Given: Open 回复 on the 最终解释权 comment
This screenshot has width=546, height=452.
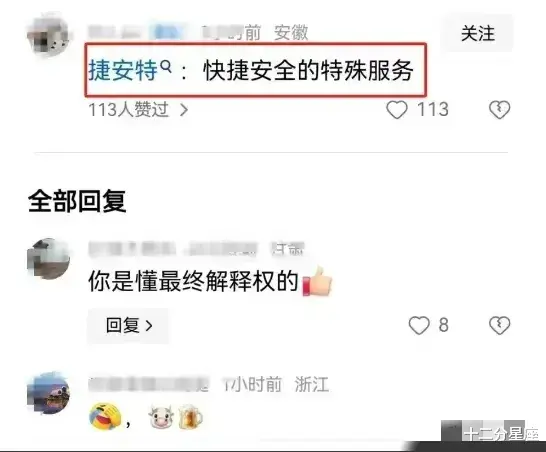Looking at the screenshot, I should (128, 326).
